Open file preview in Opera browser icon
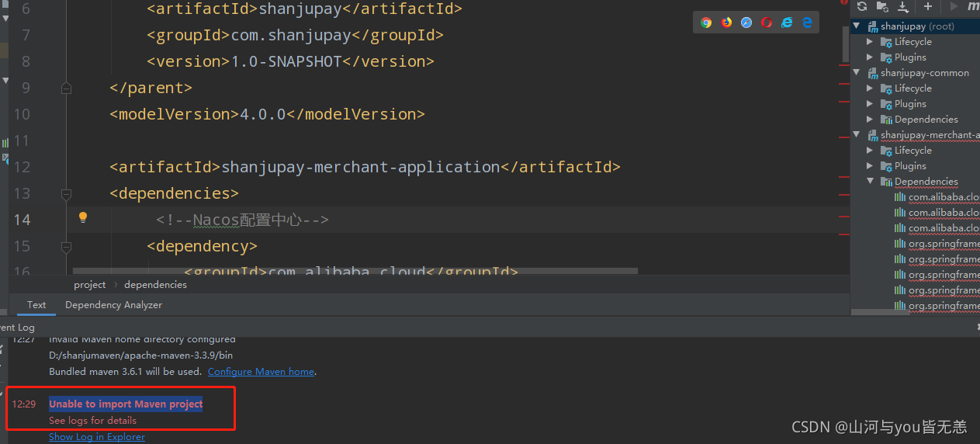 click(767, 23)
